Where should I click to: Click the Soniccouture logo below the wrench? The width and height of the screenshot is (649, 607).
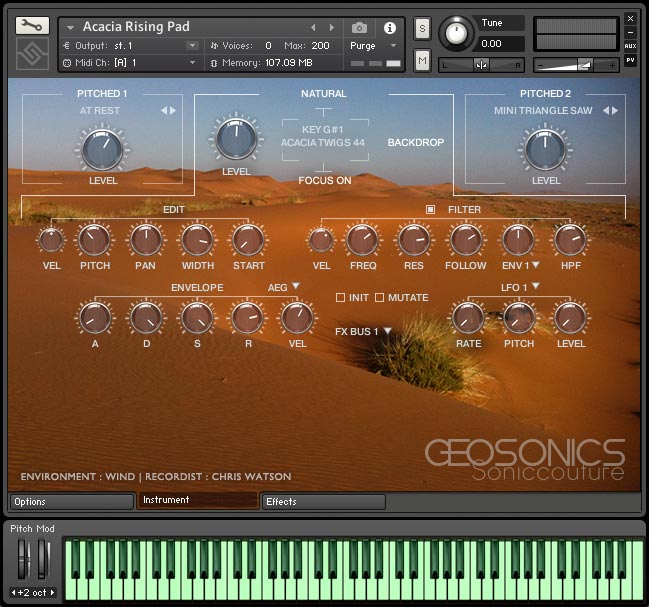tap(32, 54)
